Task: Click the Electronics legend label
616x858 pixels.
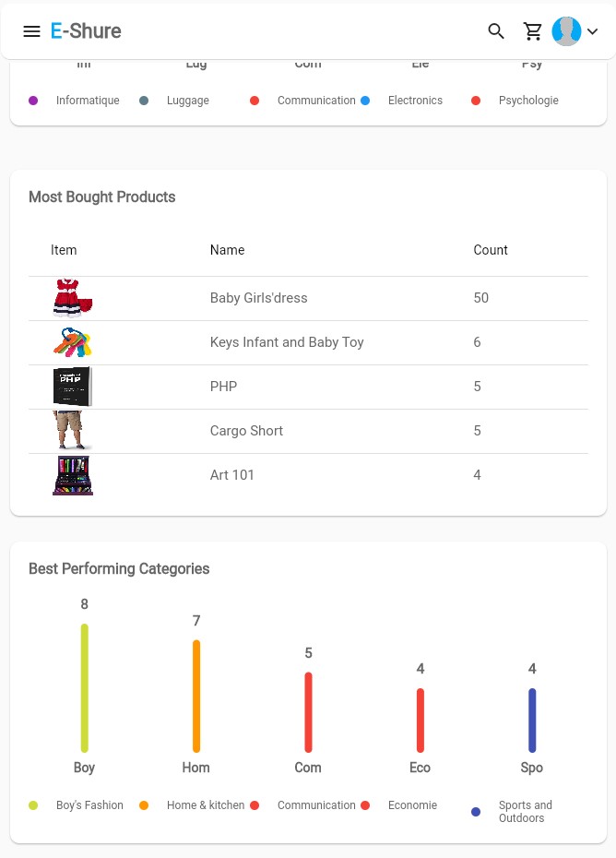Action: pos(415,101)
